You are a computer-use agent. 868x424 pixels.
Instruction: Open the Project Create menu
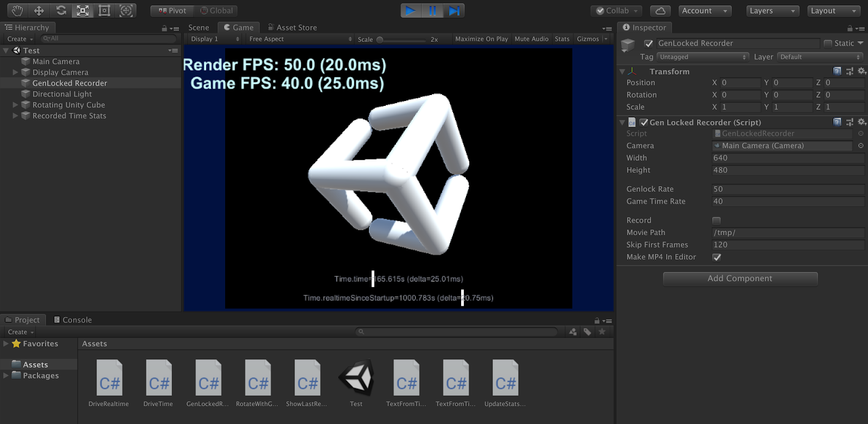pyautogui.click(x=21, y=332)
